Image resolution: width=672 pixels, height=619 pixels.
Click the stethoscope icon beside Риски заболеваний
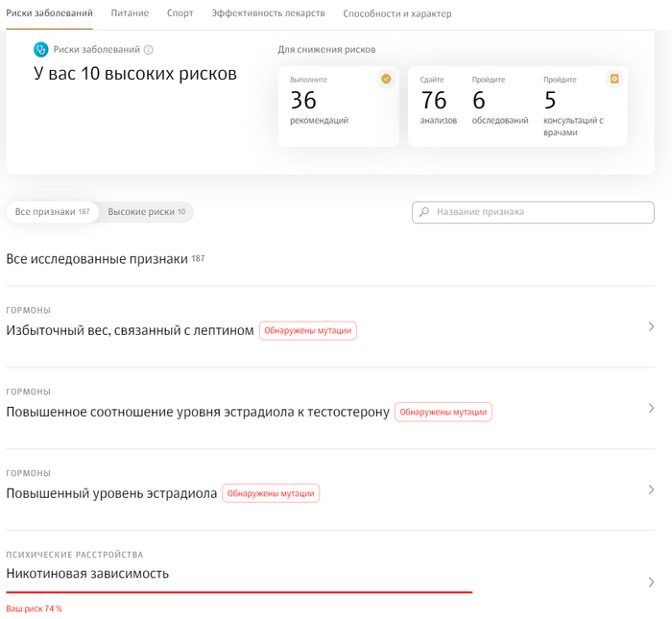[40, 50]
